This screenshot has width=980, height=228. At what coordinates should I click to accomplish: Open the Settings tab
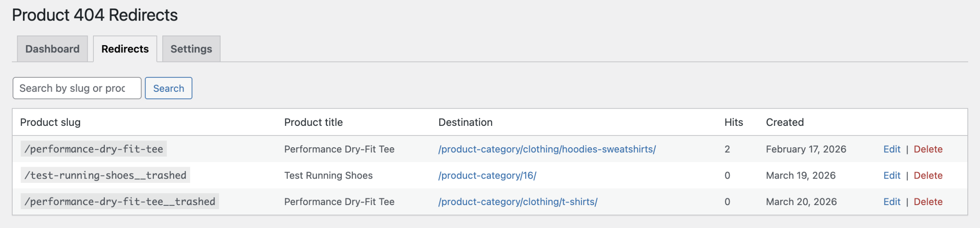coord(191,49)
